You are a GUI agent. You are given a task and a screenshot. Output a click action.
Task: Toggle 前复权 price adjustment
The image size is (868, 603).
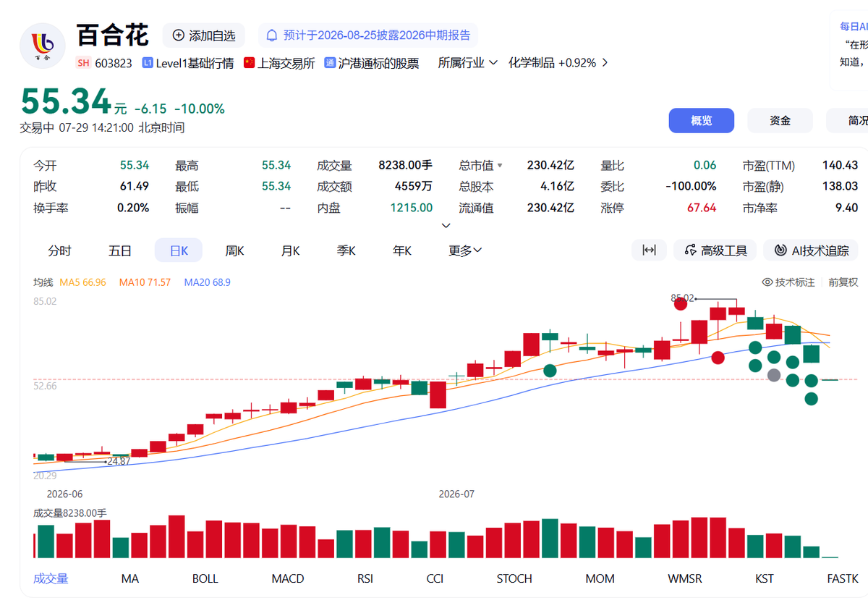click(843, 282)
